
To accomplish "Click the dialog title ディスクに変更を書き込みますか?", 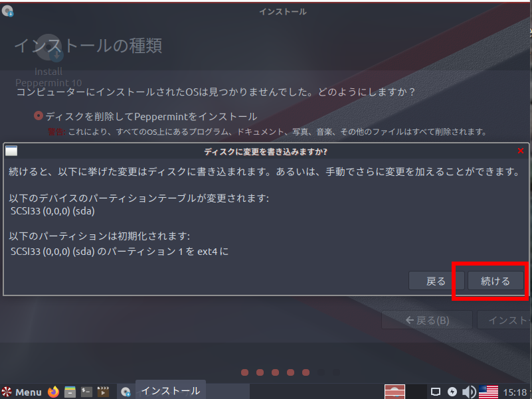I will pos(266,151).
